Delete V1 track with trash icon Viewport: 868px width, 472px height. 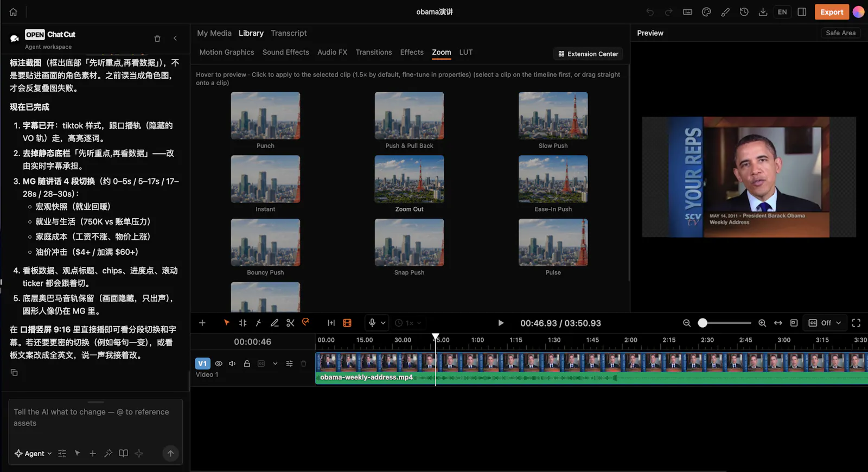tap(304, 363)
